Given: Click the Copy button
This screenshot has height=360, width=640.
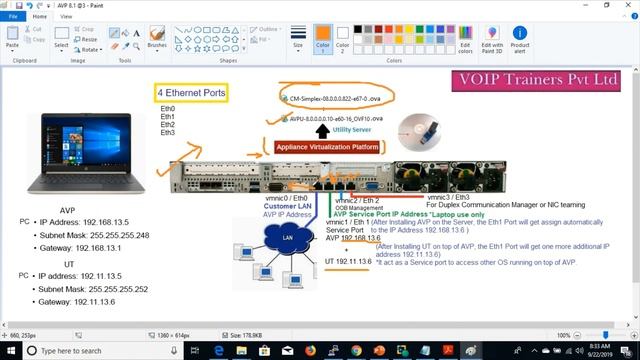Looking at the screenshot, I should point(35,40).
